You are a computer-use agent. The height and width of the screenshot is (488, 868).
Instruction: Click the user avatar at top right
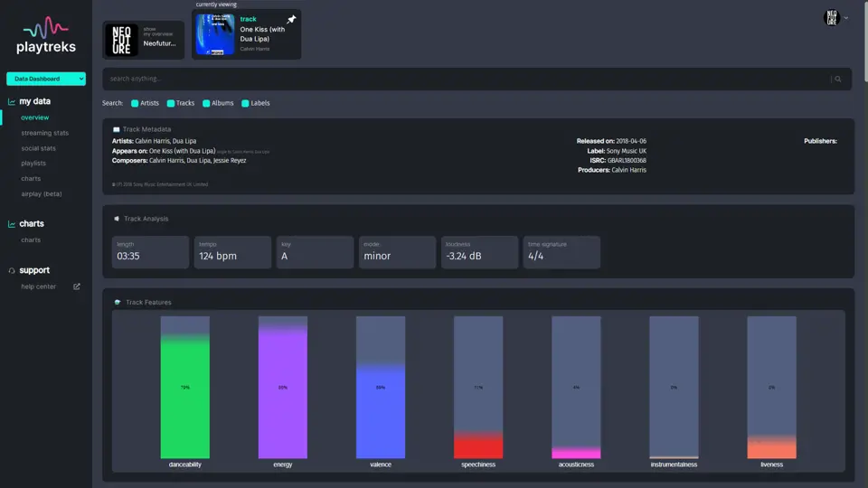pos(832,18)
